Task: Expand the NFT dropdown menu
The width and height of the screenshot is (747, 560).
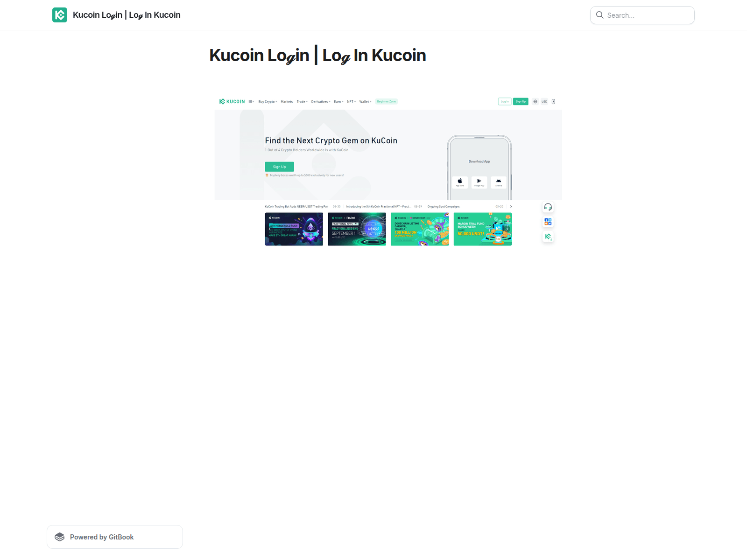Action: tap(351, 101)
